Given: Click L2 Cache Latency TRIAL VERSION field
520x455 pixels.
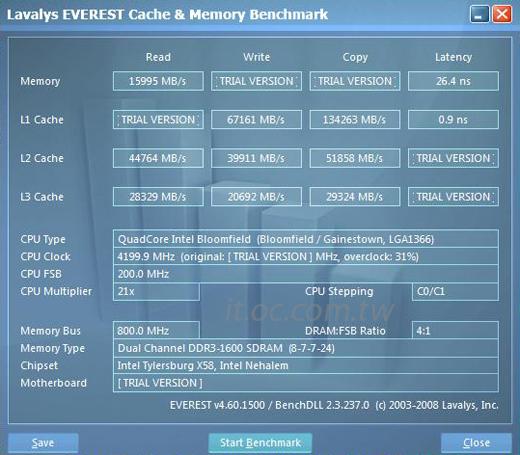Looking at the screenshot, I should coord(453,158).
